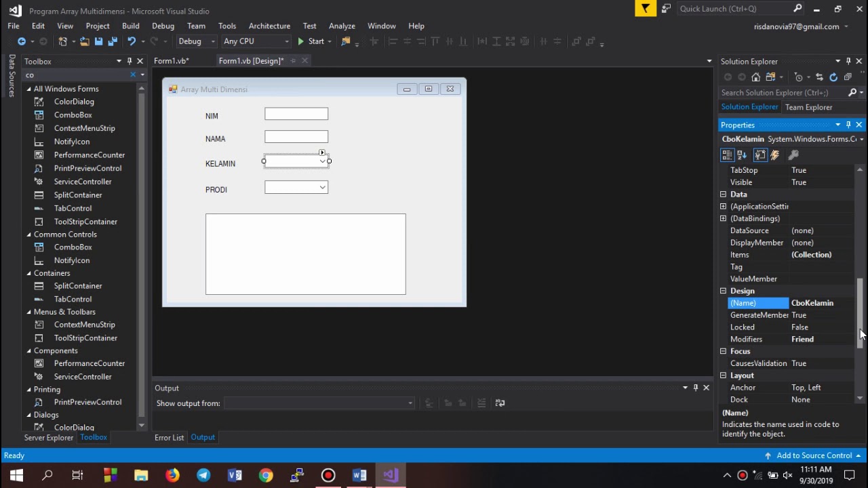Switch to the Team Explorer tab
868x488 pixels.
(x=808, y=107)
